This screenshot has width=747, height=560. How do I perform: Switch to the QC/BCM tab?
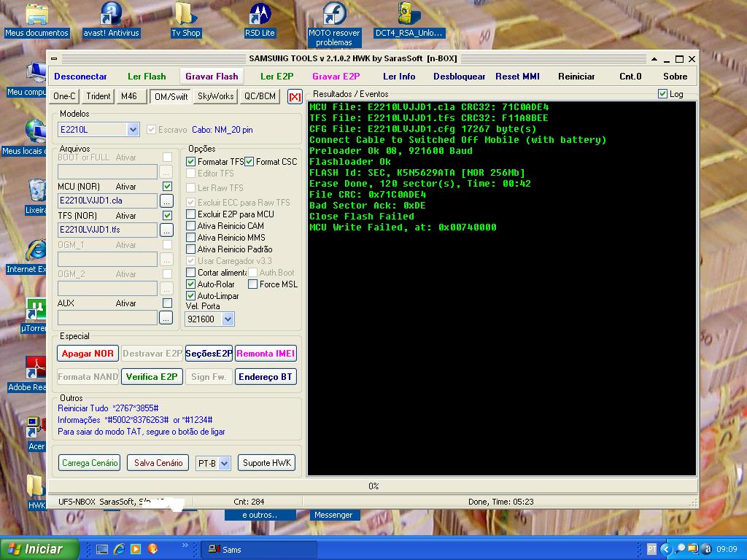(260, 96)
